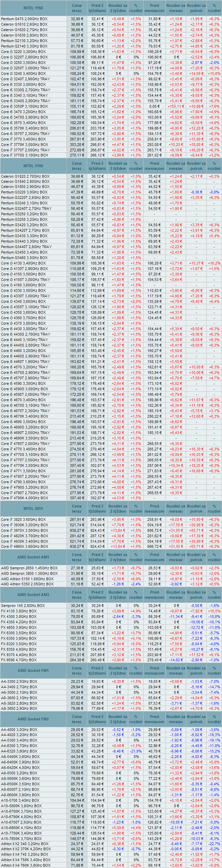This screenshot has height=868, width=222.
Task: Select AMD Sempron 2650 1,45GHz BOX name
Action: click(29, 568)
